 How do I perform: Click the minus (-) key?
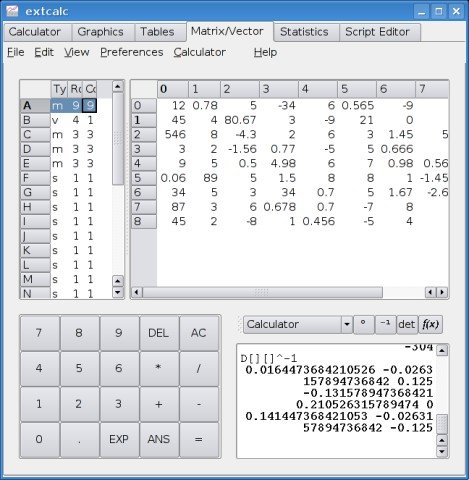point(198,404)
